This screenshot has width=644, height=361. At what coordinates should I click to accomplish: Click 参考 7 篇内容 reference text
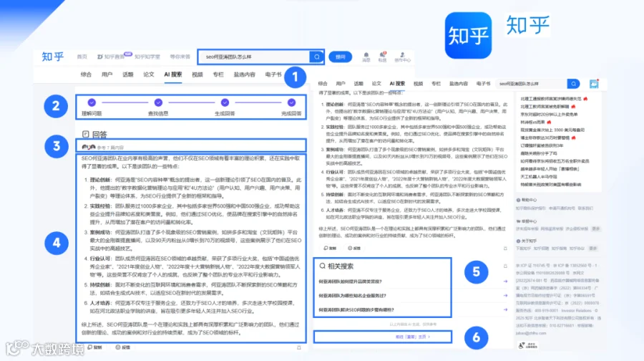110,148
